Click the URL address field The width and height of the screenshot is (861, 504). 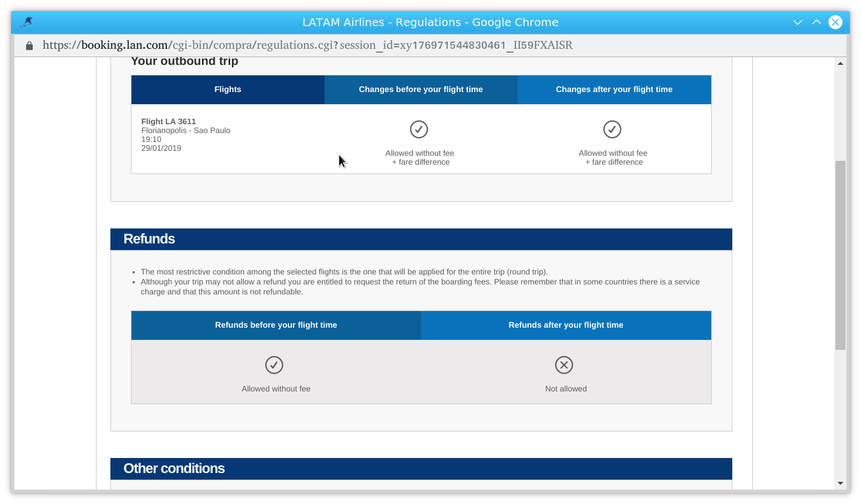click(307, 45)
